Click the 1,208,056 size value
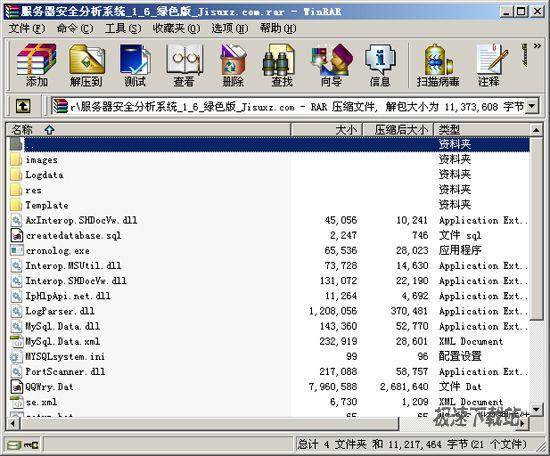 pos(333,311)
